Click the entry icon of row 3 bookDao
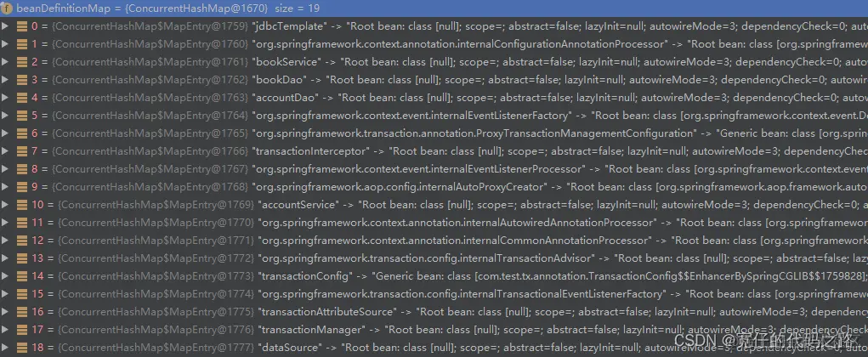This screenshot has height=357, width=868. coord(22,80)
